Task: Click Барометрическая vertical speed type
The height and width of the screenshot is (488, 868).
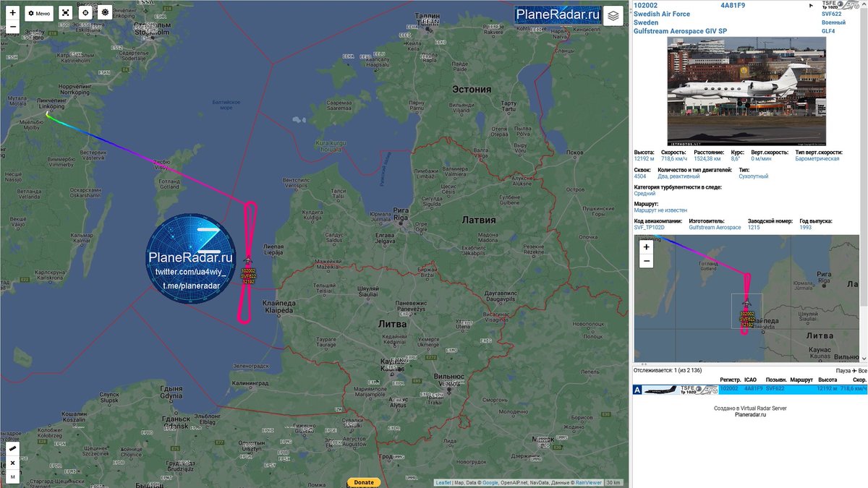Action: (x=818, y=158)
